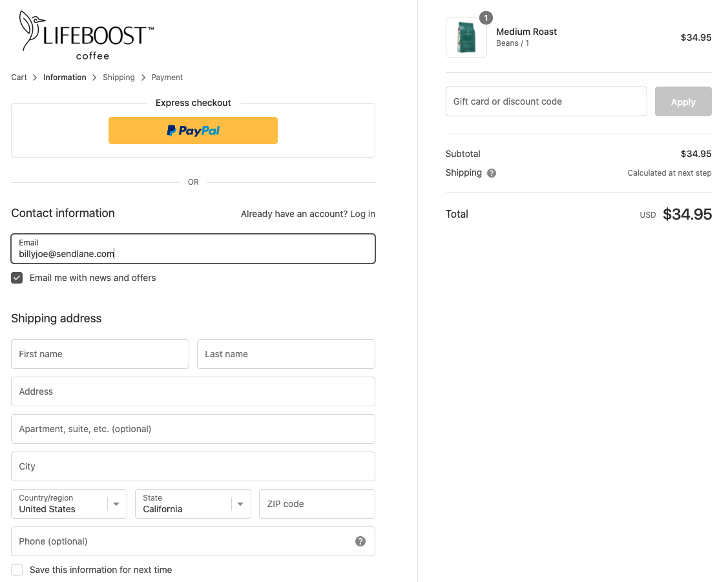This screenshot has width=728, height=582.
Task: Apply the discount code
Action: pyautogui.click(x=683, y=101)
